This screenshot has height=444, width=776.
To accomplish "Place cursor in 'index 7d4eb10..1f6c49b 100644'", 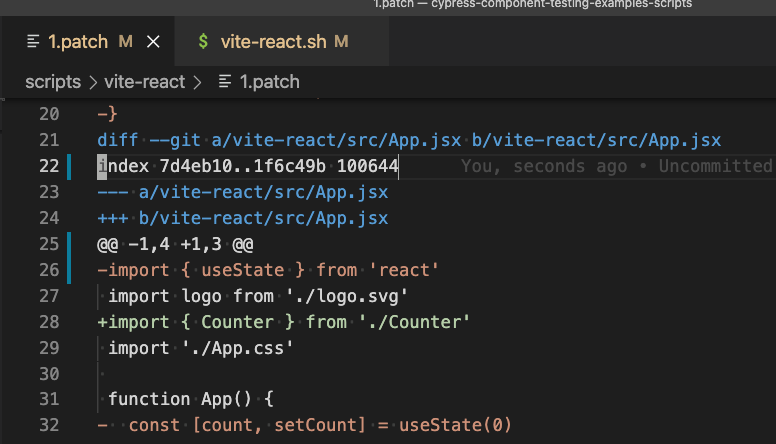I will pyautogui.click(x=247, y=166).
